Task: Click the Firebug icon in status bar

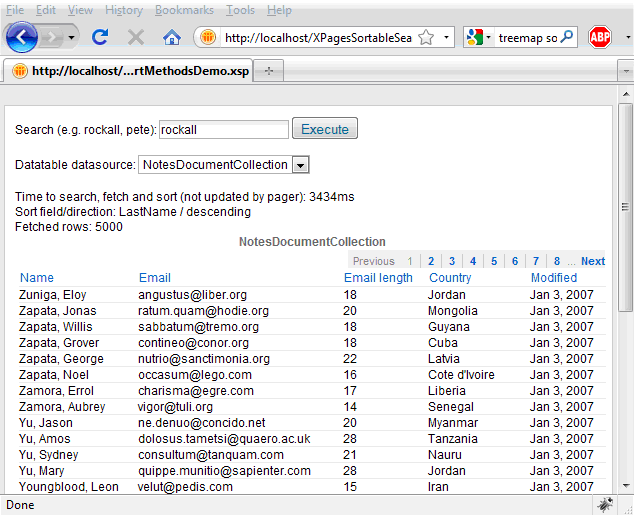Action: tap(605, 505)
